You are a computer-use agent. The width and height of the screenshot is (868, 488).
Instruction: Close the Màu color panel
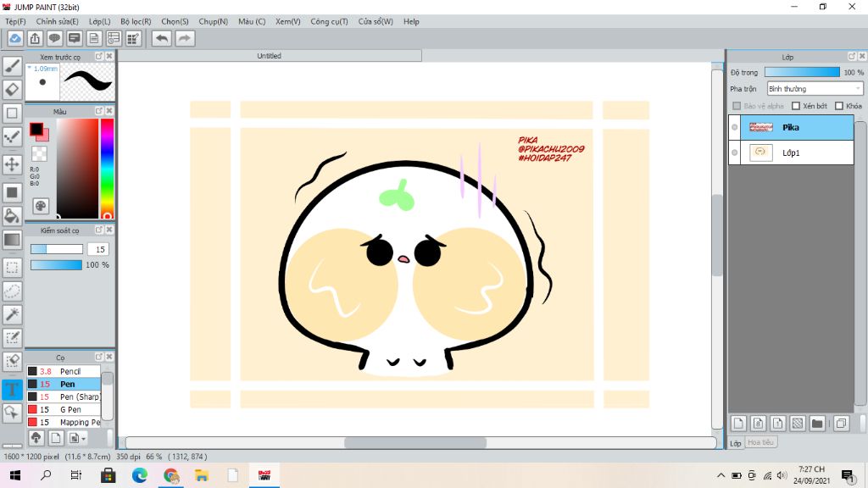click(109, 111)
